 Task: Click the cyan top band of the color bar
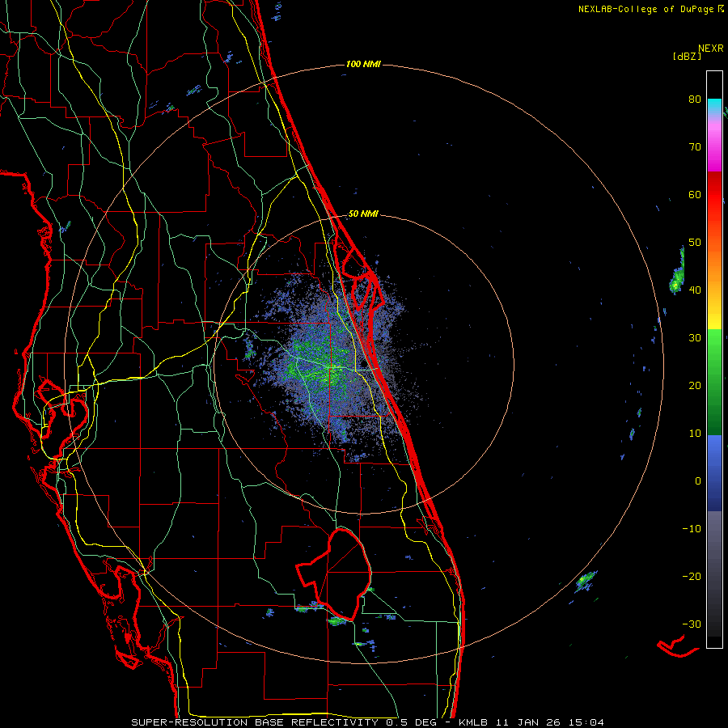click(x=714, y=104)
